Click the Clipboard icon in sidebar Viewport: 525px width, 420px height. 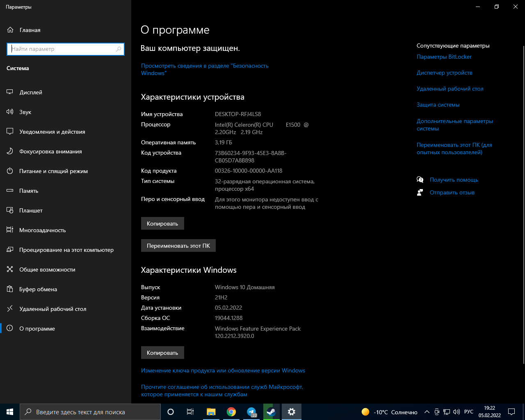(10, 289)
